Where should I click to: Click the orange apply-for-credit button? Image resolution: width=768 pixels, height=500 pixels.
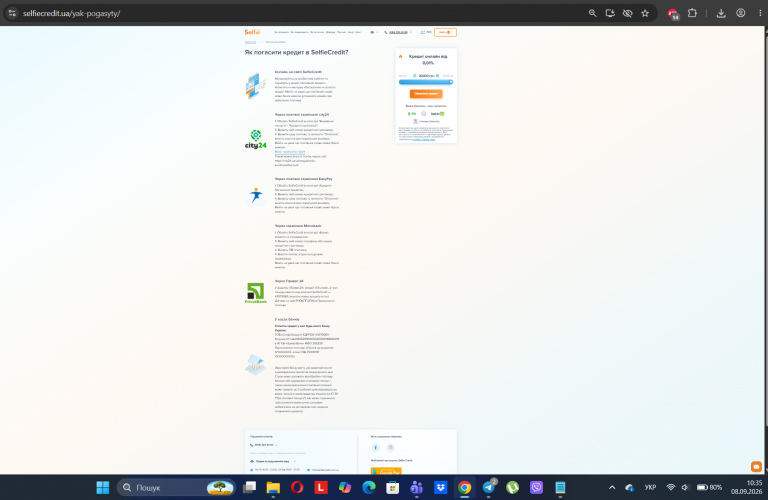point(426,94)
